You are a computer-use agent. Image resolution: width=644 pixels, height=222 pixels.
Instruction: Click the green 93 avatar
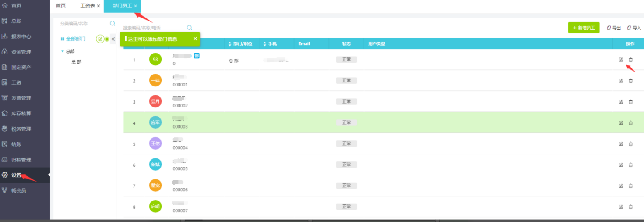click(155, 59)
